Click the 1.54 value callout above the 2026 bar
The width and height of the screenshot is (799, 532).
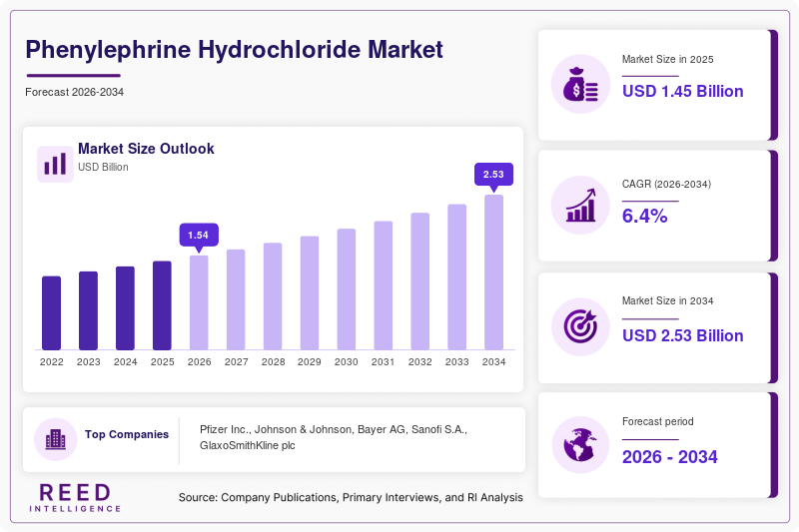tap(199, 236)
